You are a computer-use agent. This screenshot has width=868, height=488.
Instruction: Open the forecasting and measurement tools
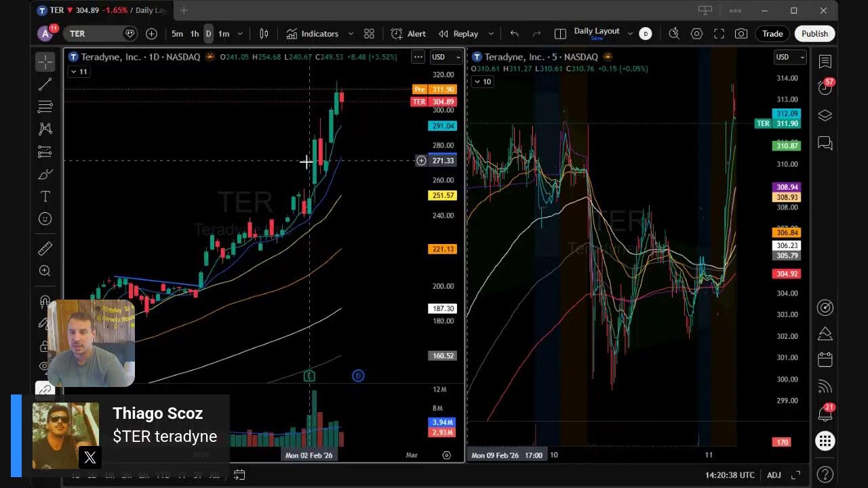pyautogui.click(x=45, y=151)
